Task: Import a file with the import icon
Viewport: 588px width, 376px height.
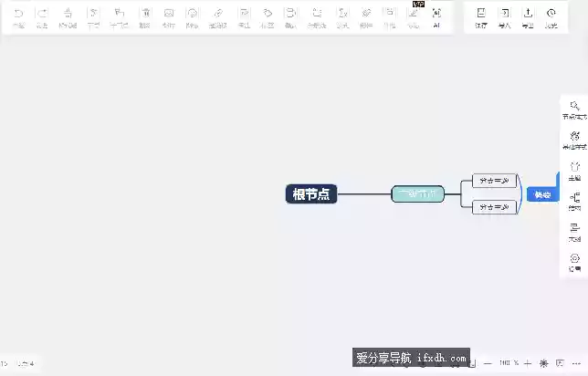Action: click(x=505, y=17)
